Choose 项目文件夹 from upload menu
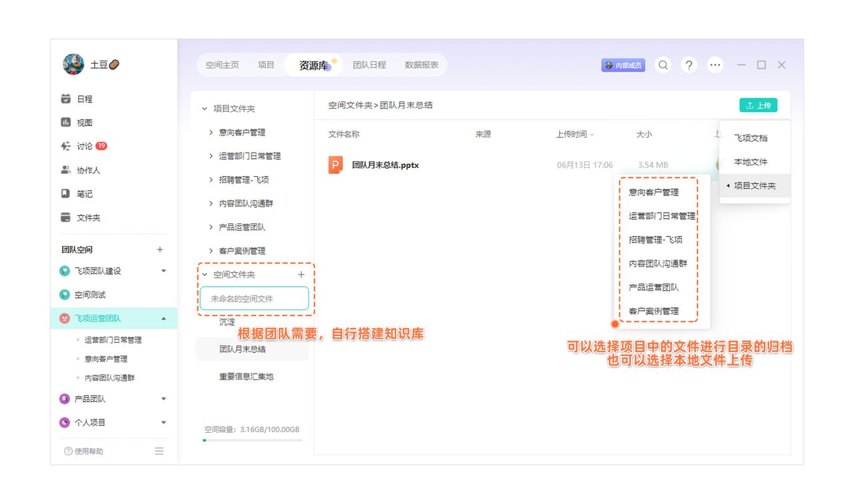Image resolution: width=854 pixels, height=504 pixels. pyautogui.click(x=755, y=186)
